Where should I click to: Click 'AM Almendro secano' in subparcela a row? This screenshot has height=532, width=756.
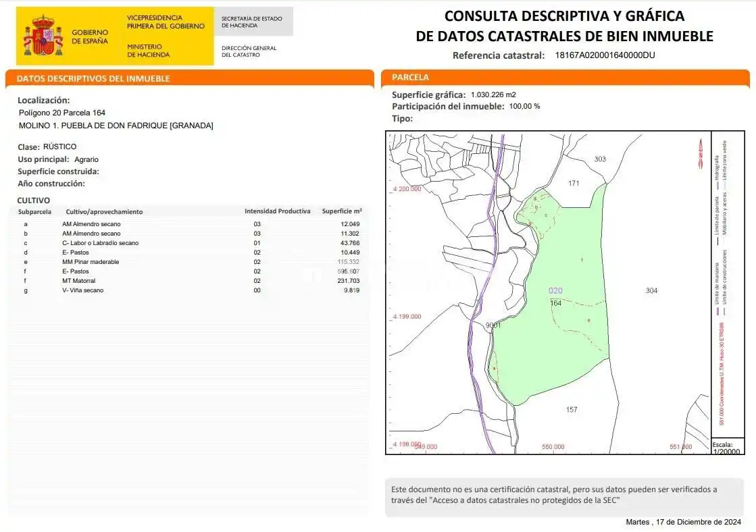(91, 224)
